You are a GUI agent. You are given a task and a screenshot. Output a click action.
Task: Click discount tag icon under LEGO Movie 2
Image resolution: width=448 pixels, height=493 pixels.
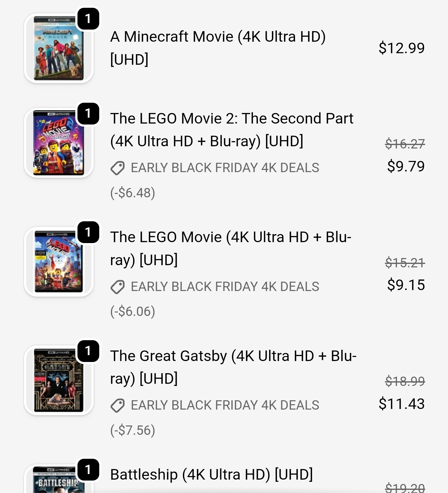coord(118,168)
